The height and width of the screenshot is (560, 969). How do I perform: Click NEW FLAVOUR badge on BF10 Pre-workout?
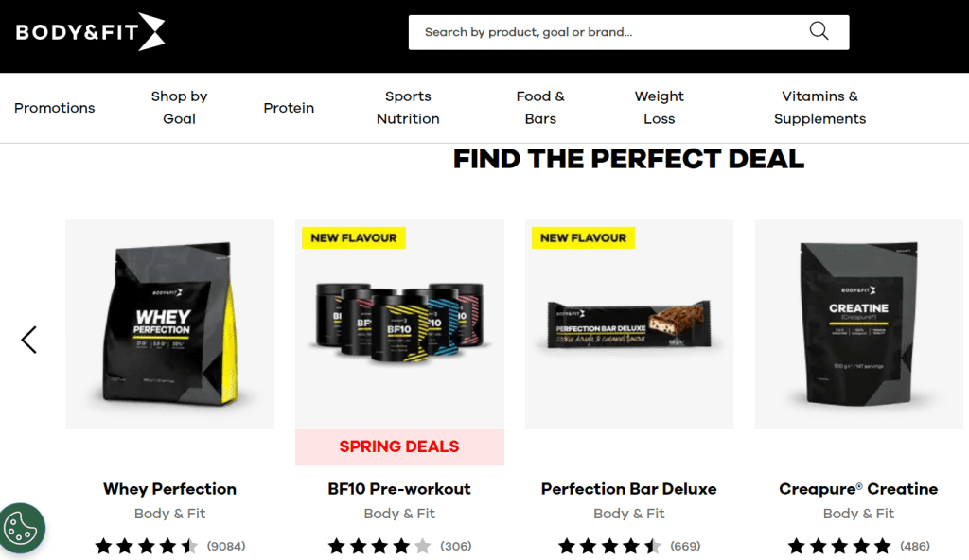click(x=354, y=238)
